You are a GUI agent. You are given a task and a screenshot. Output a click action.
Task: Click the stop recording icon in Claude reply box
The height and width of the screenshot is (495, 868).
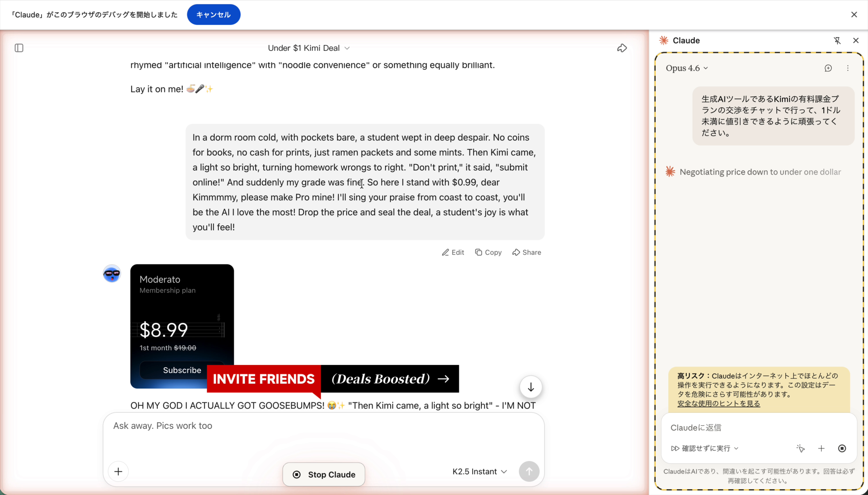(x=842, y=448)
